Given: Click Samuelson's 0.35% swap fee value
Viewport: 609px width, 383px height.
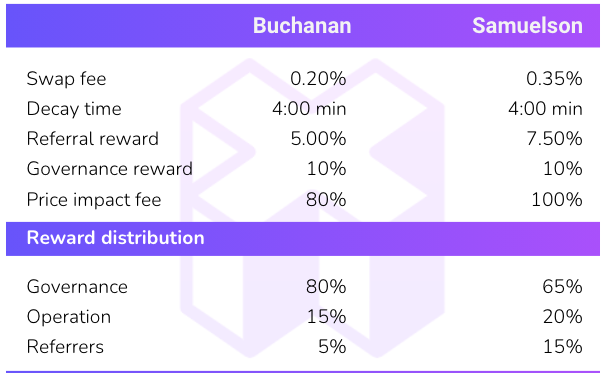Looking at the screenshot, I should [x=554, y=79].
